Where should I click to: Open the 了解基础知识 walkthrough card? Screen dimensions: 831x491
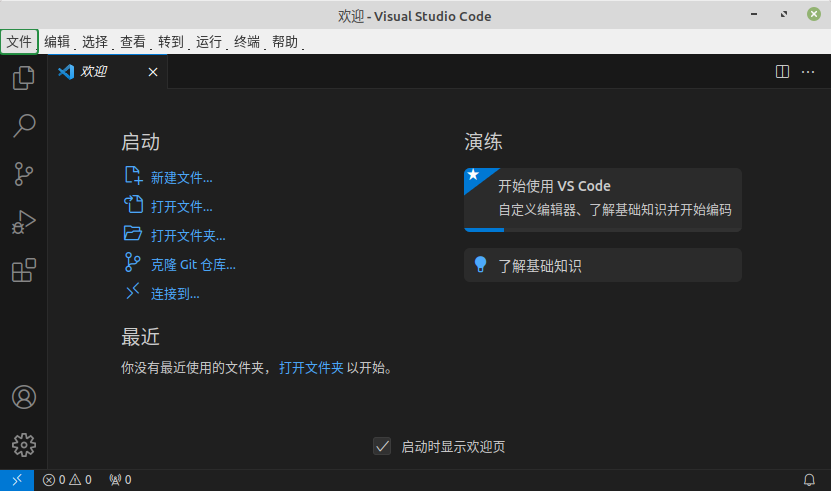pyautogui.click(x=603, y=265)
